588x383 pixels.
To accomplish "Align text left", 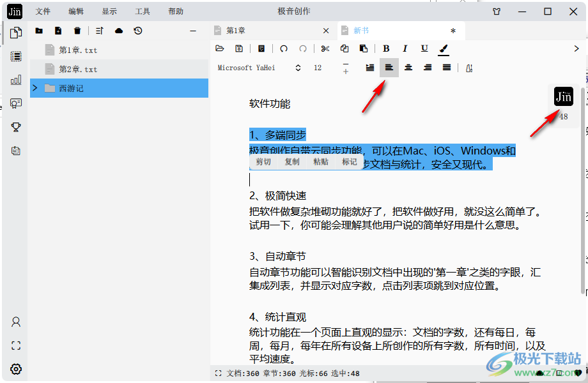I will pos(389,68).
